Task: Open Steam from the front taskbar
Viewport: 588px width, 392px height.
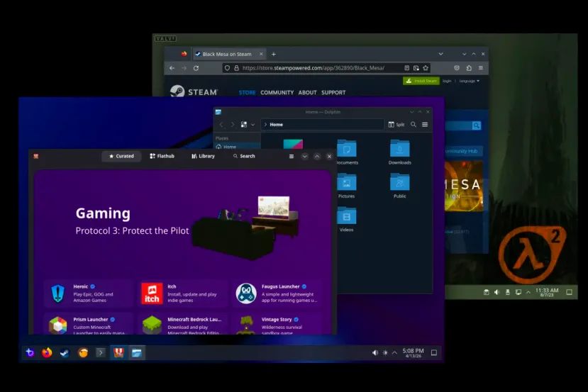Action: click(65, 352)
